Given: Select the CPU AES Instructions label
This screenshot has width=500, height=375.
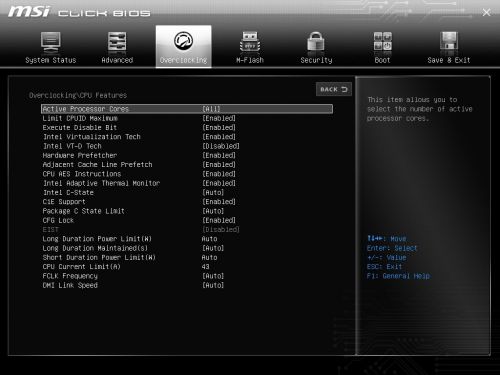Looking at the screenshot, I should pyautogui.click(x=82, y=174).
